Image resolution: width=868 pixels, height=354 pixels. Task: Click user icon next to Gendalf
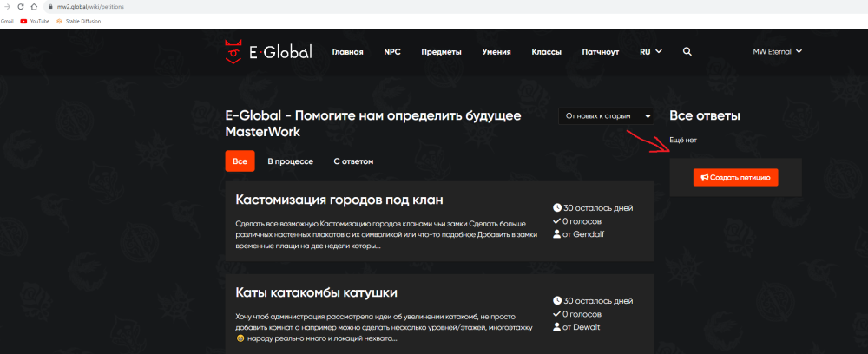pyautogui.click(x=557, y=234)
